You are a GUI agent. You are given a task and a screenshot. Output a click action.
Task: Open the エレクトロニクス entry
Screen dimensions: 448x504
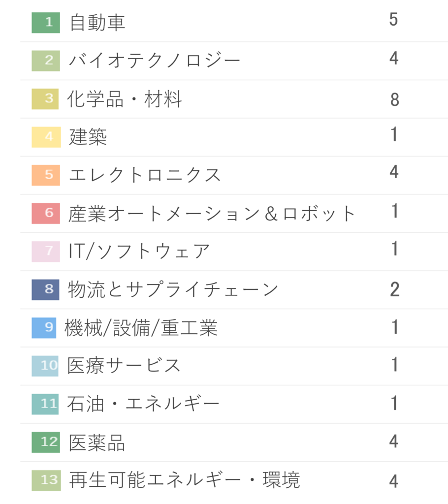point(234,175)
